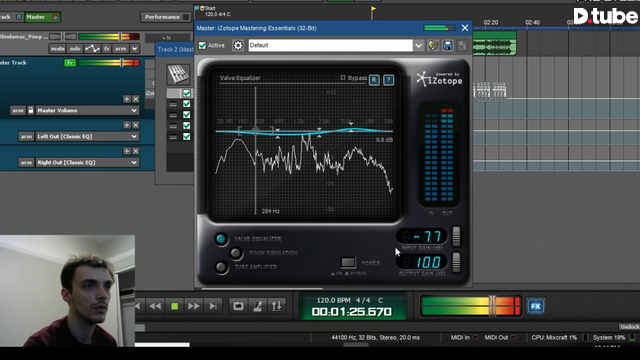
Task: Open the mixer sliders button in transport
Action: [277, 306]
